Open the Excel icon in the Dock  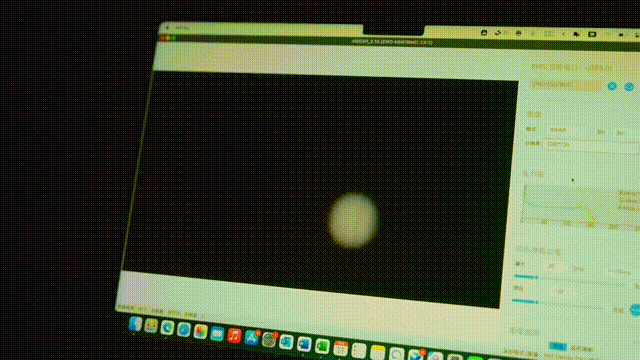(x=322, y=347)
